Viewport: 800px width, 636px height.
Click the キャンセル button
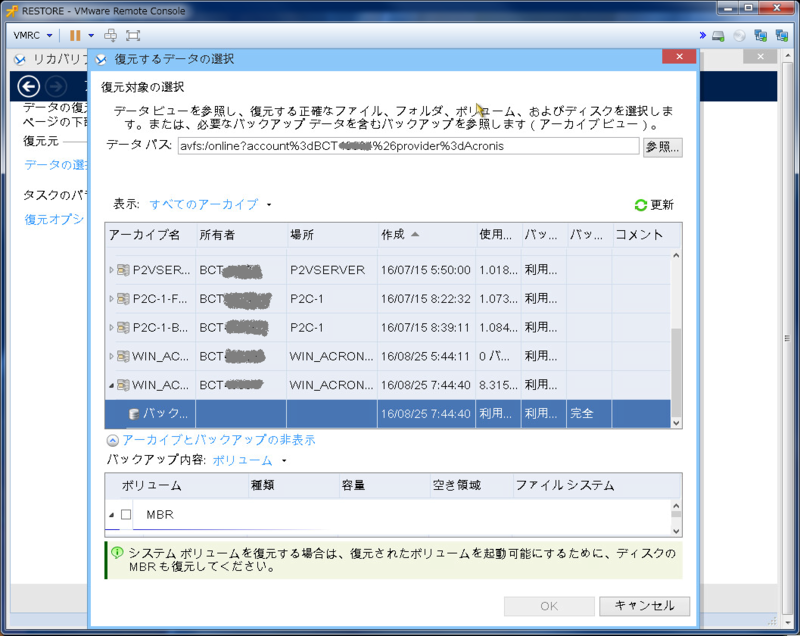coord(644,605)
